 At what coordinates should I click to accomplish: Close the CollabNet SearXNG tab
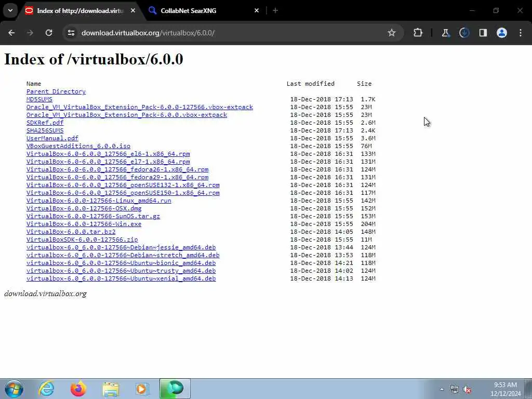tap(257, 10)
